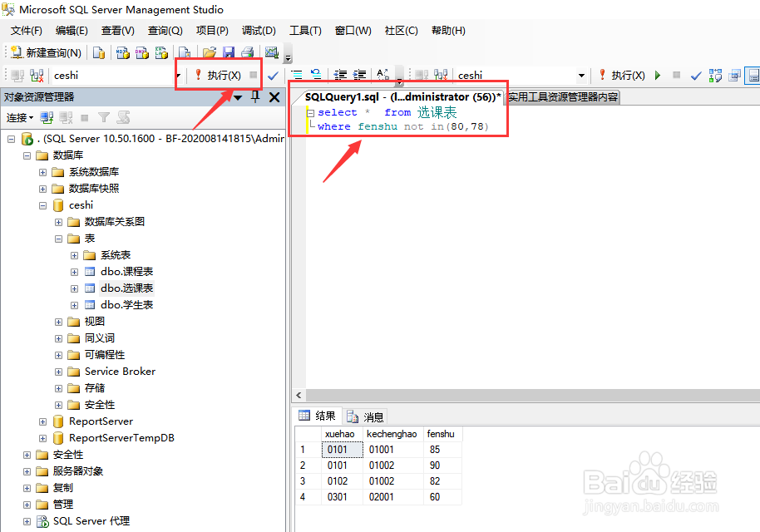Viewport: 760px width, 532px height.
Task: Click the Connect icon in Object Explorer
Action: pos(46,117)
